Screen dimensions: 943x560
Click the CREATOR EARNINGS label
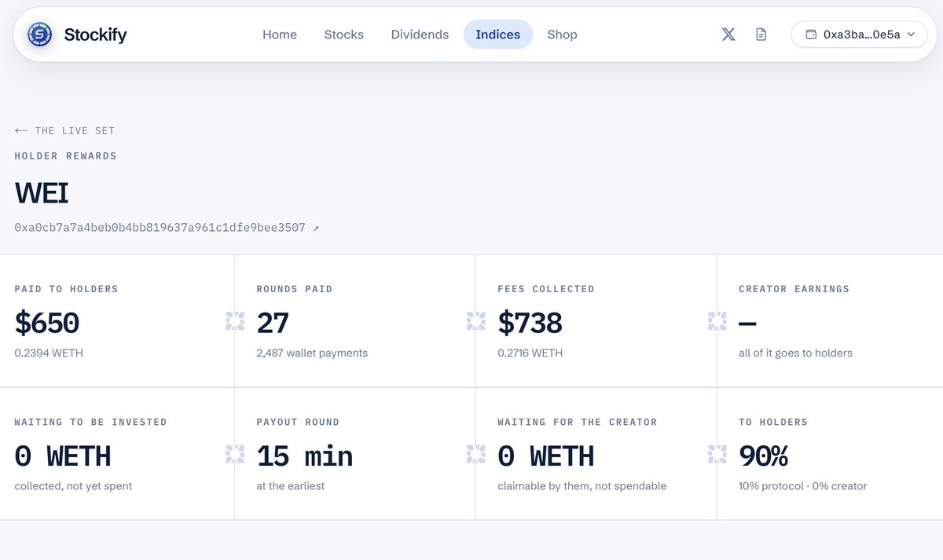tap(794, 289)
